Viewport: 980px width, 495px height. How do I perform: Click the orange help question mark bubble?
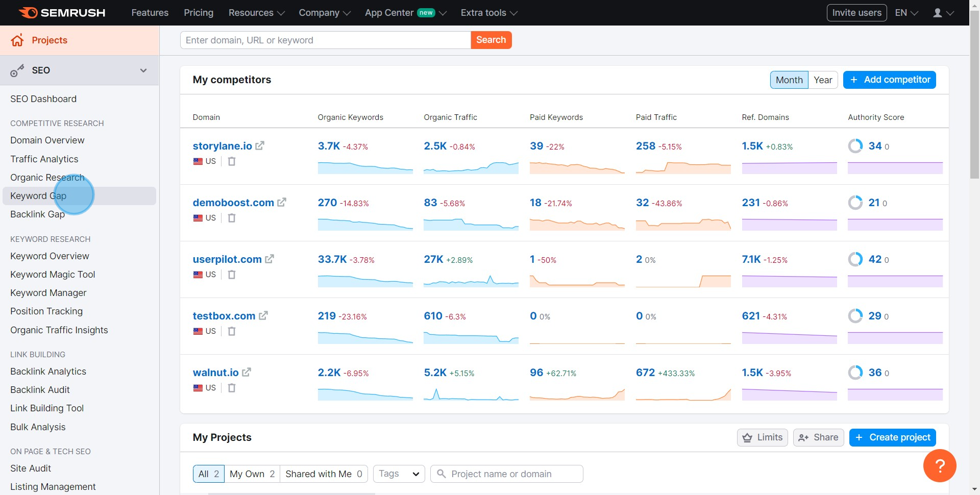click(x=940, y=465)
